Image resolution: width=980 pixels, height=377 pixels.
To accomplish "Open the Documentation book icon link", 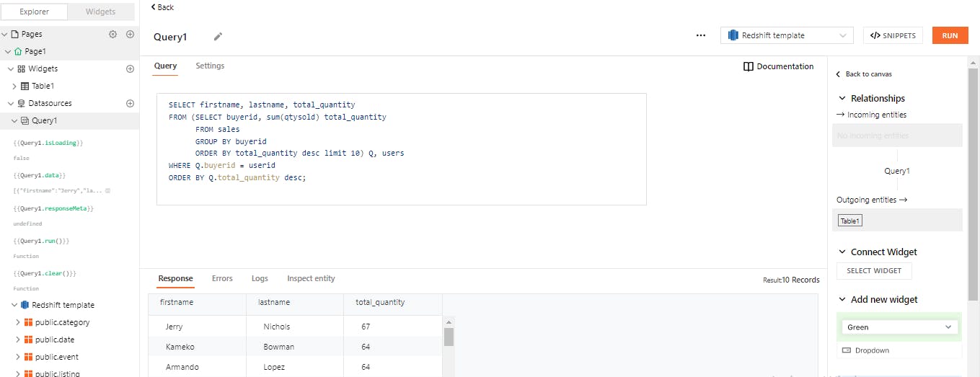I will tap(778, 66).
